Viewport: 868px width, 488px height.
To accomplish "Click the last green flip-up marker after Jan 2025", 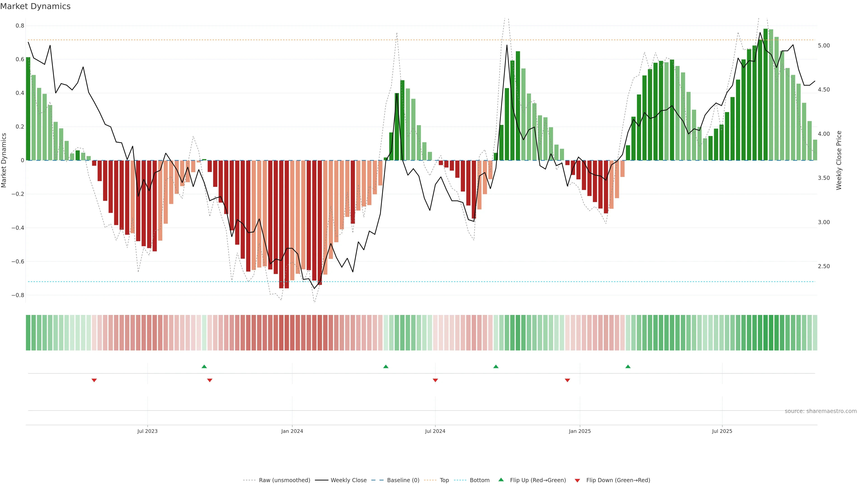I will (628, 366).
